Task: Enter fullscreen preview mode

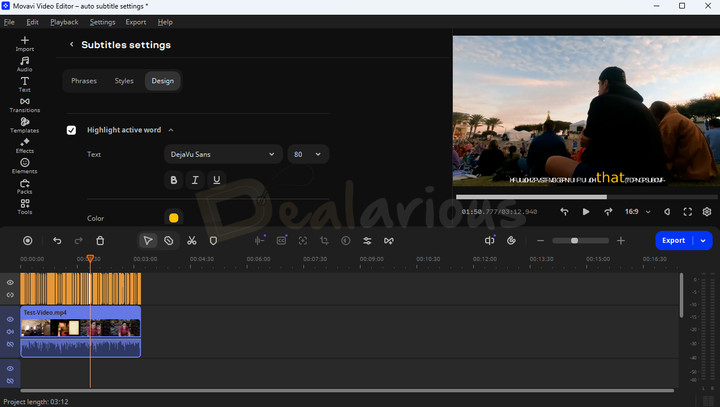Action: click(687, 212)
